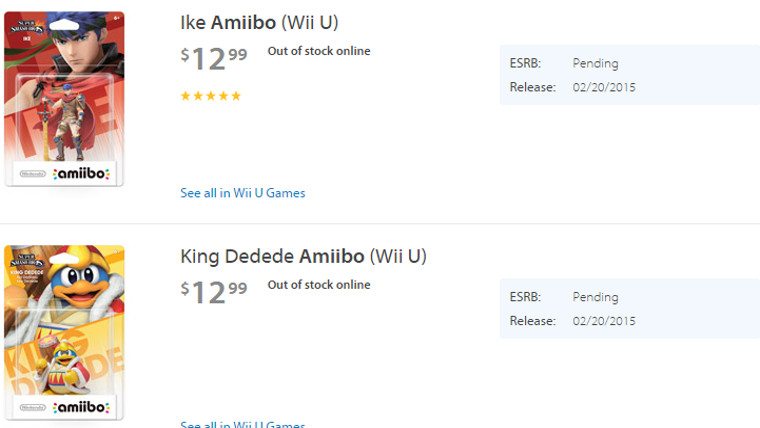The height and width of the screenshot is (428, 760).
Task: Click the first star in Ike's rating
Action: coord(185,96)
